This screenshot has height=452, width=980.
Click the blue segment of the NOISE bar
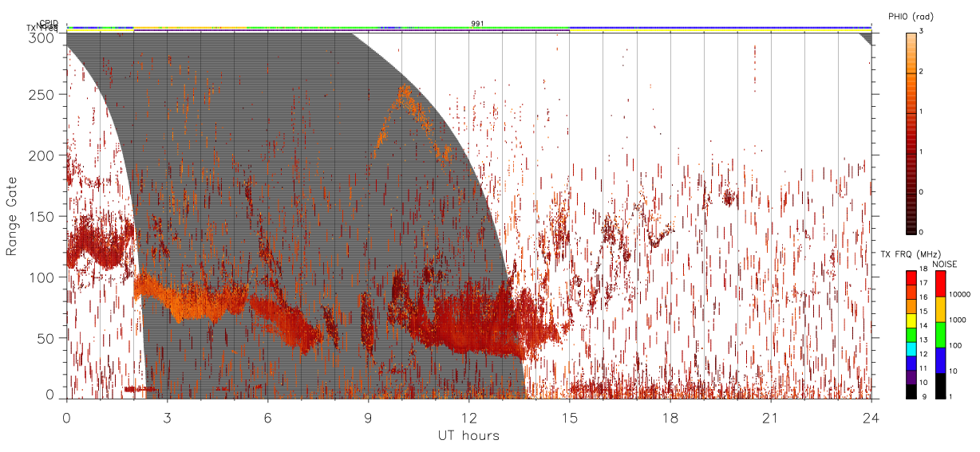pos(940,360)
